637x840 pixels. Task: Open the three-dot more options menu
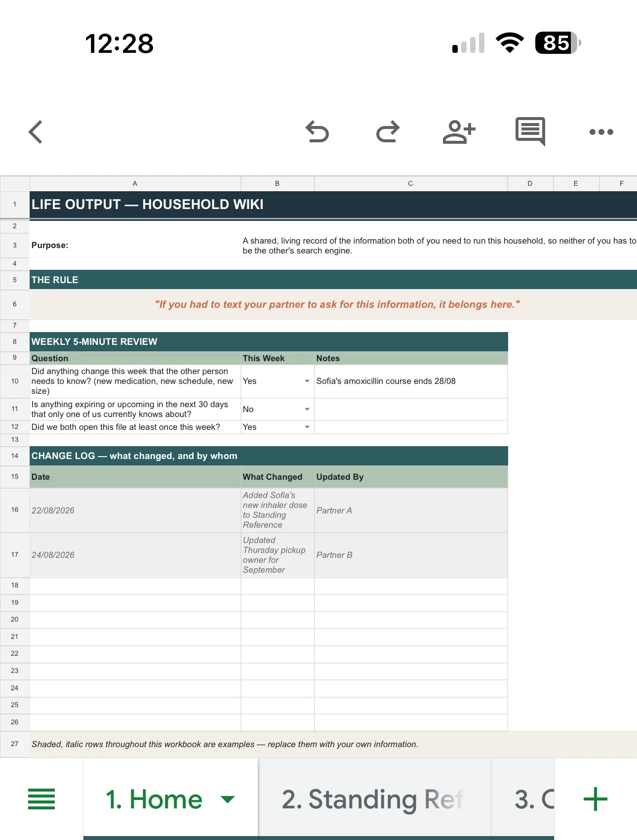tap(601, 132)
